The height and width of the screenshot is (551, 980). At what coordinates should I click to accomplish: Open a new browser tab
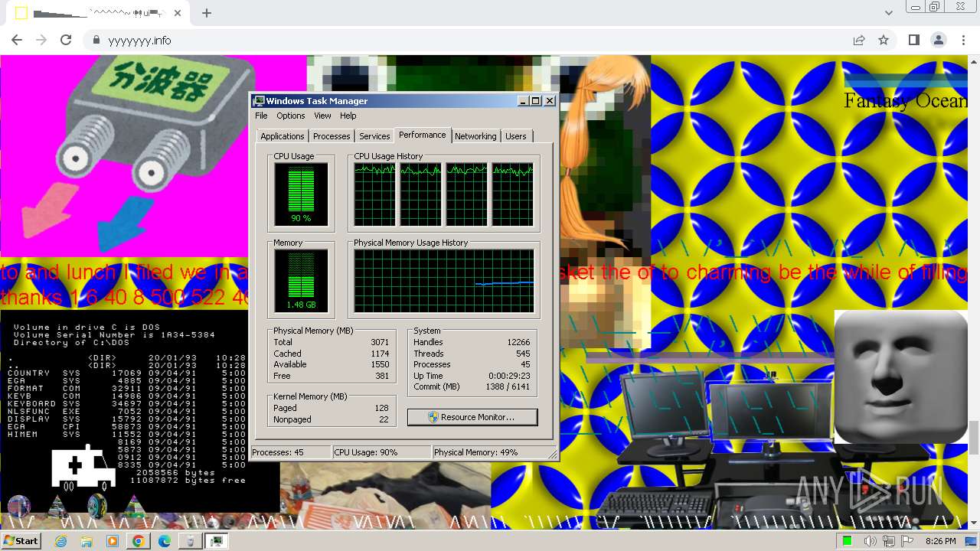(x=207, y=13)
